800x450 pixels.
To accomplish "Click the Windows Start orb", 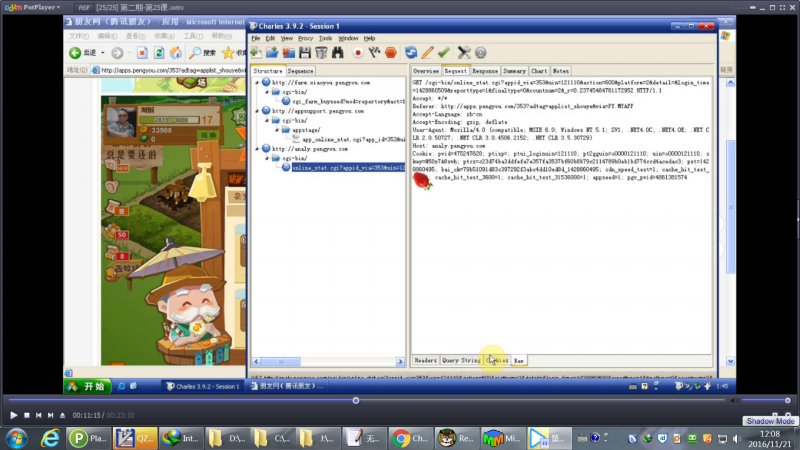I will pos(16,438).
